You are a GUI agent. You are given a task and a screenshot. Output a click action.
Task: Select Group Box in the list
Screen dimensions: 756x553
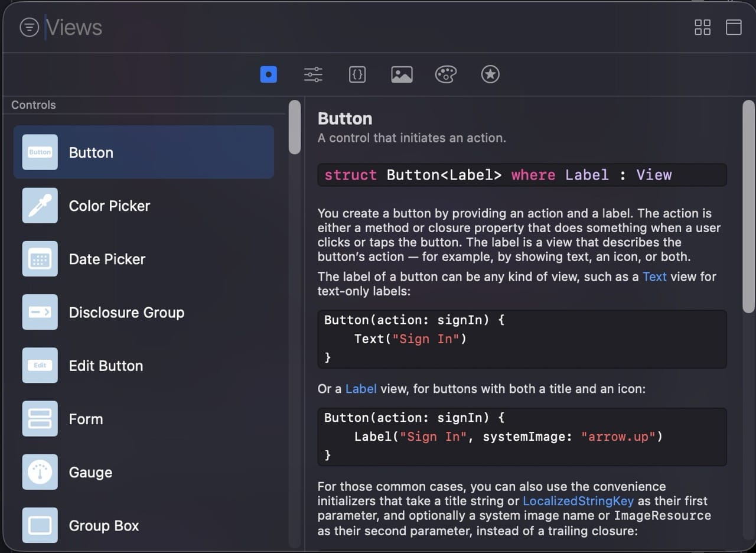[x=144, y=525]
